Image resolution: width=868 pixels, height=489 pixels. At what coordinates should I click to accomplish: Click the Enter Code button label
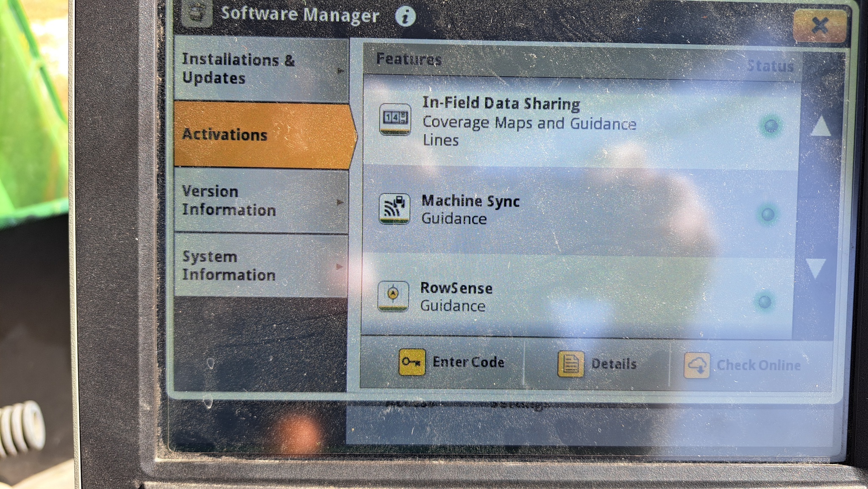pyautogui.click(x=468, y=362)
